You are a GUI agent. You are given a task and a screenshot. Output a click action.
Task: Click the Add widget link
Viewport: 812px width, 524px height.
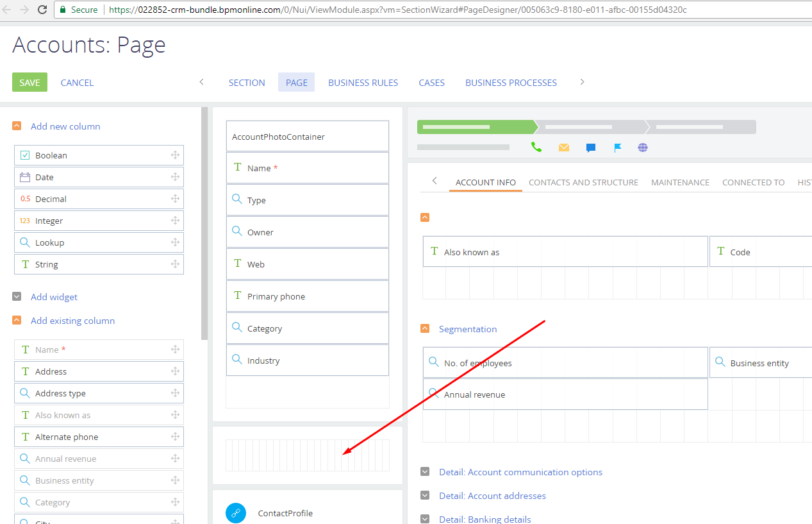(54, 297)
